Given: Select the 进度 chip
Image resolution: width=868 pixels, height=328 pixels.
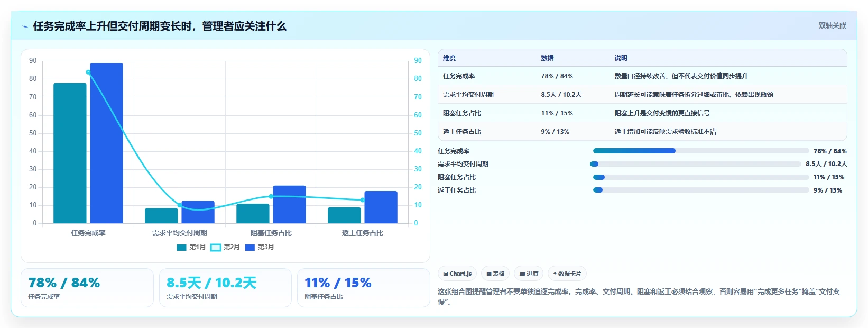Looking at the screenshot, I should click(x=529, y=274).
